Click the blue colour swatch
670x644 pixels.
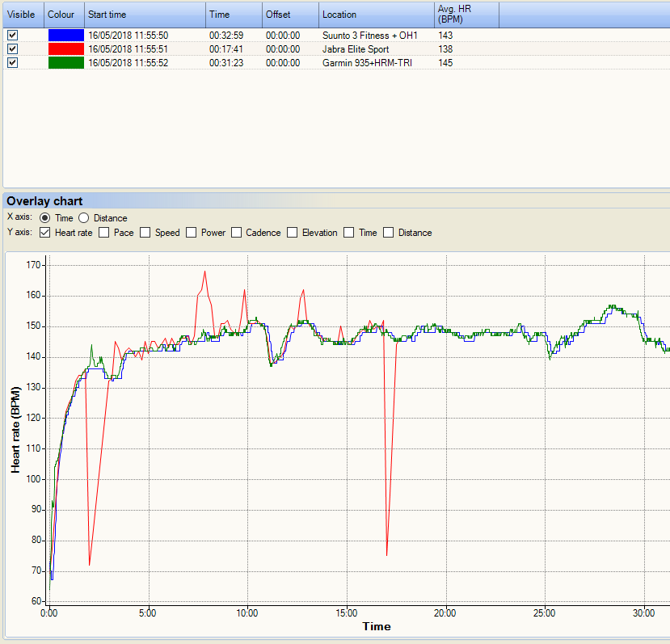click(x=66, y=35)
